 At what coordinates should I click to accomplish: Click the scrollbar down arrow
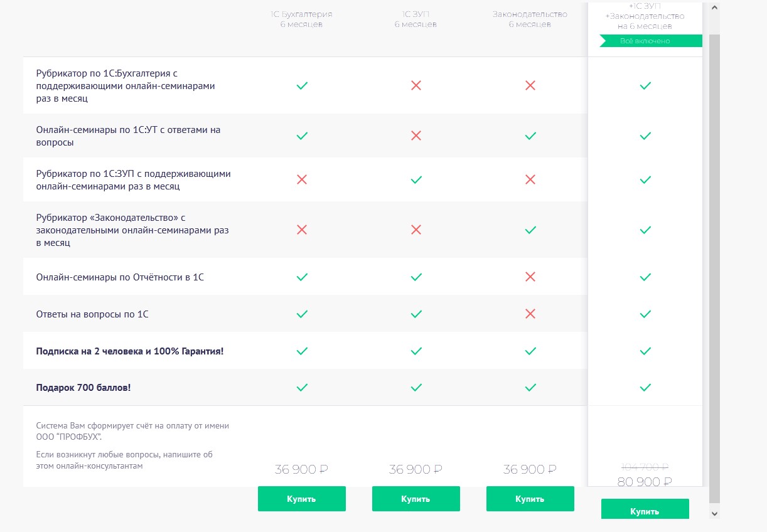[714, 513]
